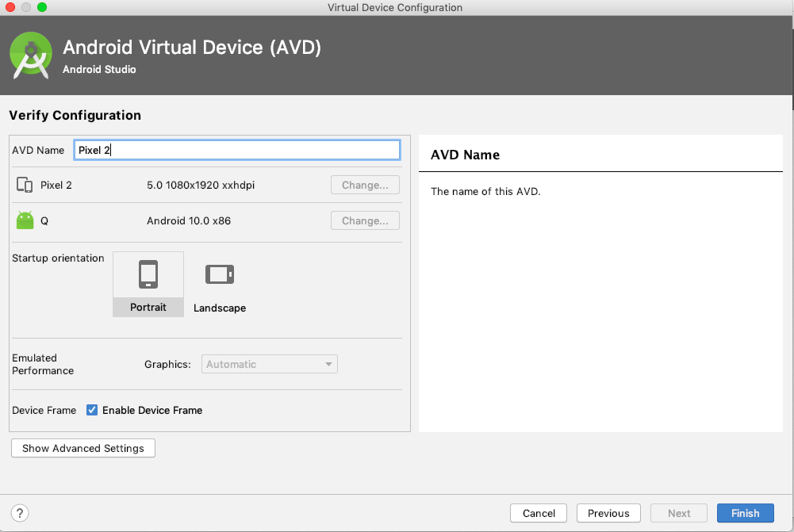The width and height of the screenshot is (794, 532).
Task: Click the disabled Next button
Action: pos(678,513)
